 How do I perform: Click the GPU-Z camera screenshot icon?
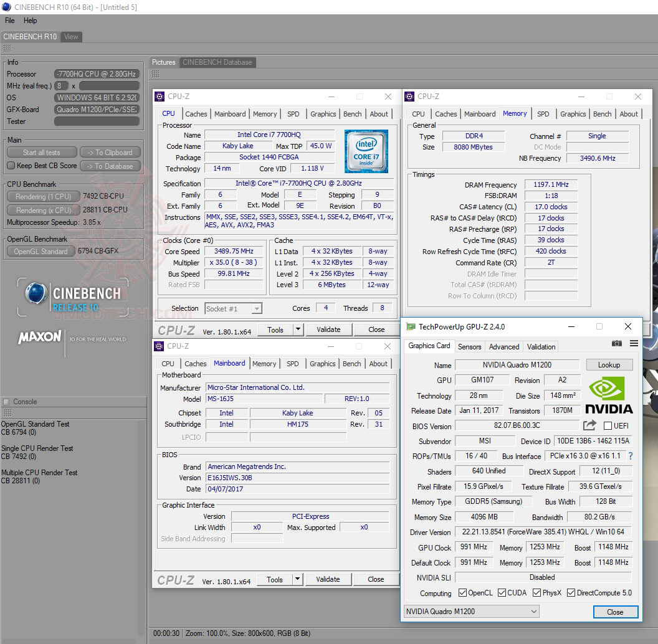pyautogui.click(x=616, y=343)
